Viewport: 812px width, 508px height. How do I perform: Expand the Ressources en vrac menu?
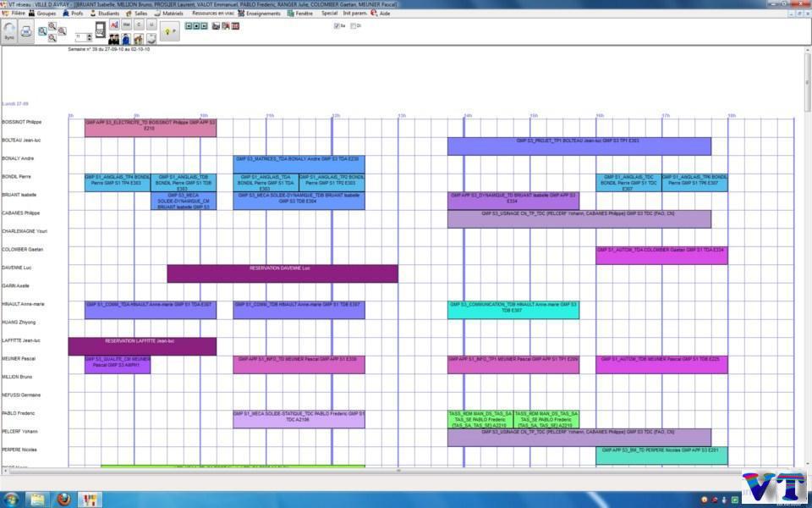tap(212, 14)
